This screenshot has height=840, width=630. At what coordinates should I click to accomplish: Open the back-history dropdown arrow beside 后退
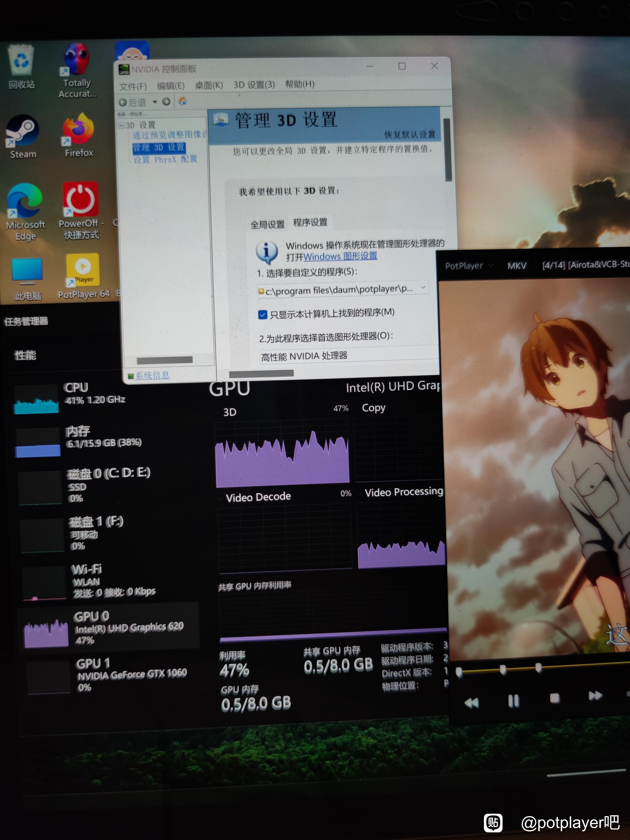click(x=155, y=102)
